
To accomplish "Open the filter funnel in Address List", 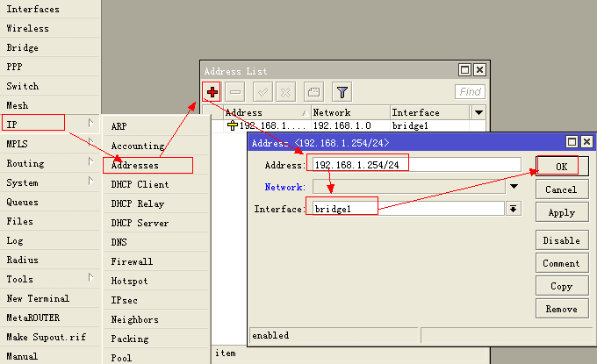I will (x=342, y=92).
